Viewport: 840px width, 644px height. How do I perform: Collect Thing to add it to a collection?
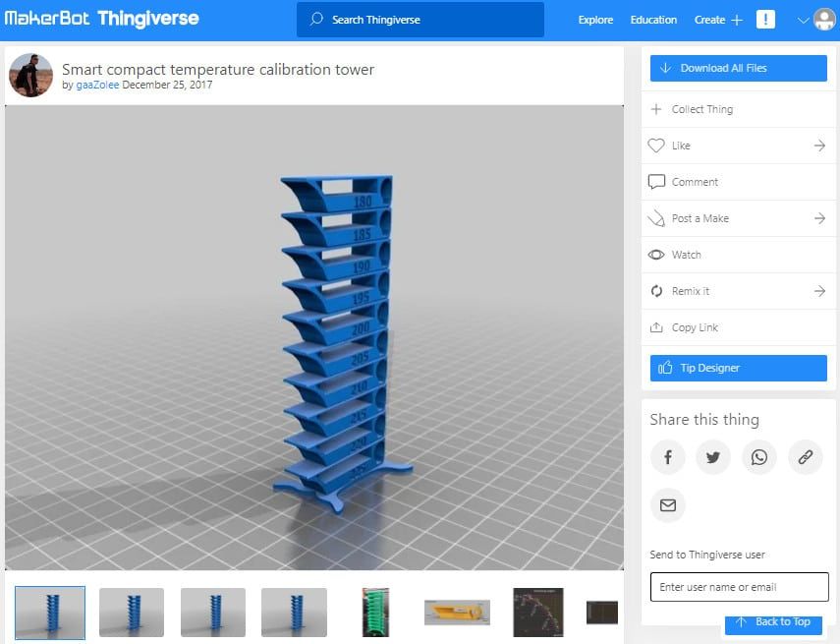[x=701, y=109]
